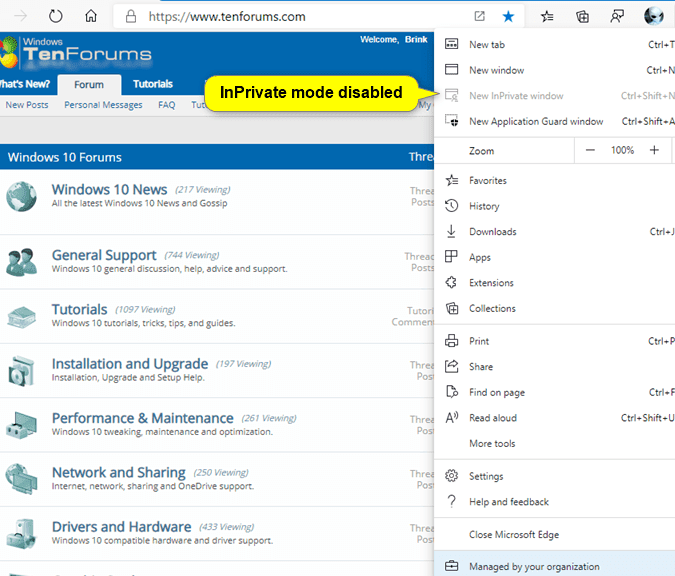
Task: Toggle the blue favorite star for this page
Action: tap(508, 16)
